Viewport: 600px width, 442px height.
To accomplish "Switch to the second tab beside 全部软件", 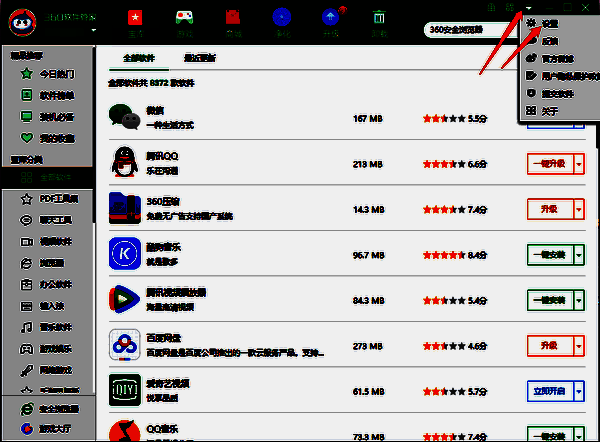I will click(x=200, y=58).
